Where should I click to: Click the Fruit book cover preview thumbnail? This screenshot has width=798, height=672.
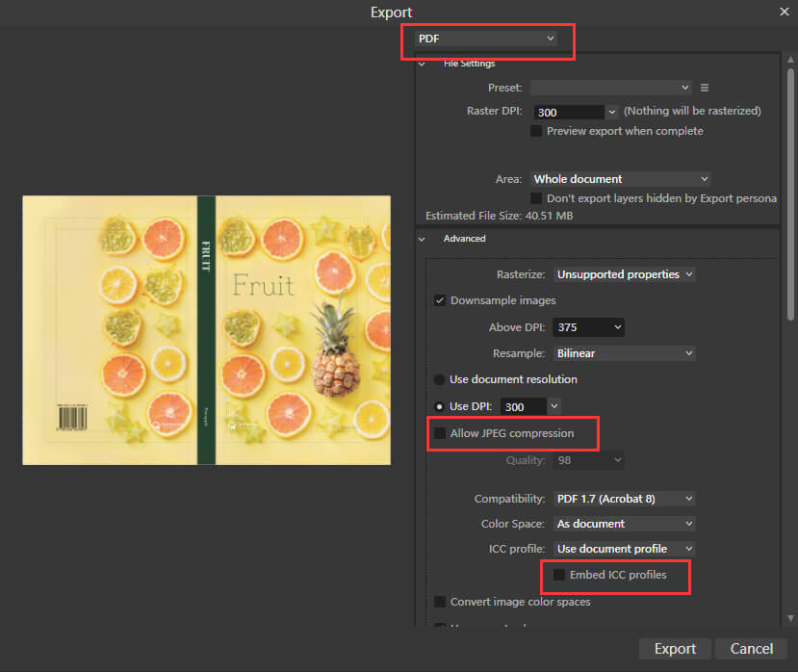click(x=206, y=330)
